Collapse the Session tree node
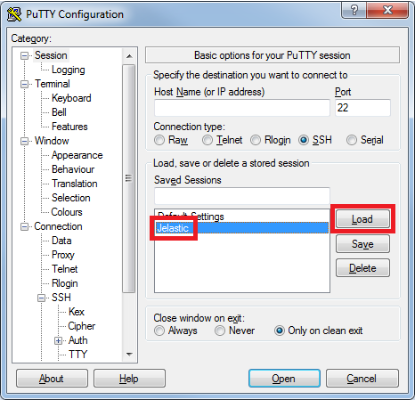The image size is (416, 401). coord(24,56)
